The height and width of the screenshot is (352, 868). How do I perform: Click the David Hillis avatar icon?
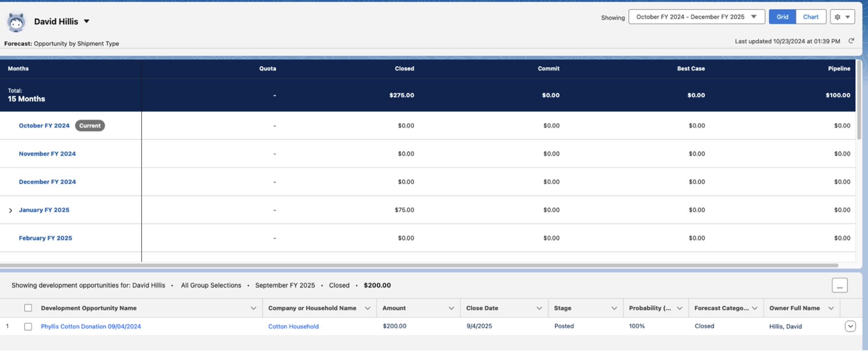click(16, 22)
